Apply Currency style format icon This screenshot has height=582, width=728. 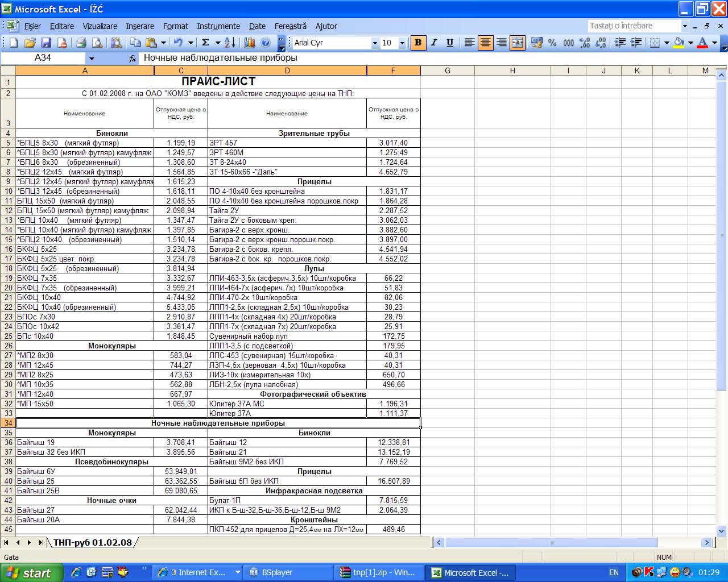pyautogui.click(x=536, y=43)
